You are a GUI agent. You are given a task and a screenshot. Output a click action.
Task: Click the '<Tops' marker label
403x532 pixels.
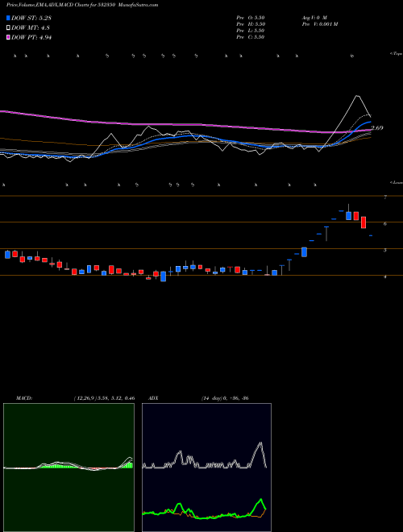[x=396, y=54]
